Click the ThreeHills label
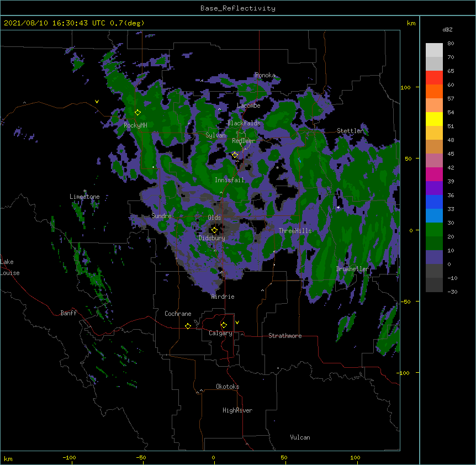The image size is (476, 465). [x=295, y=231]
